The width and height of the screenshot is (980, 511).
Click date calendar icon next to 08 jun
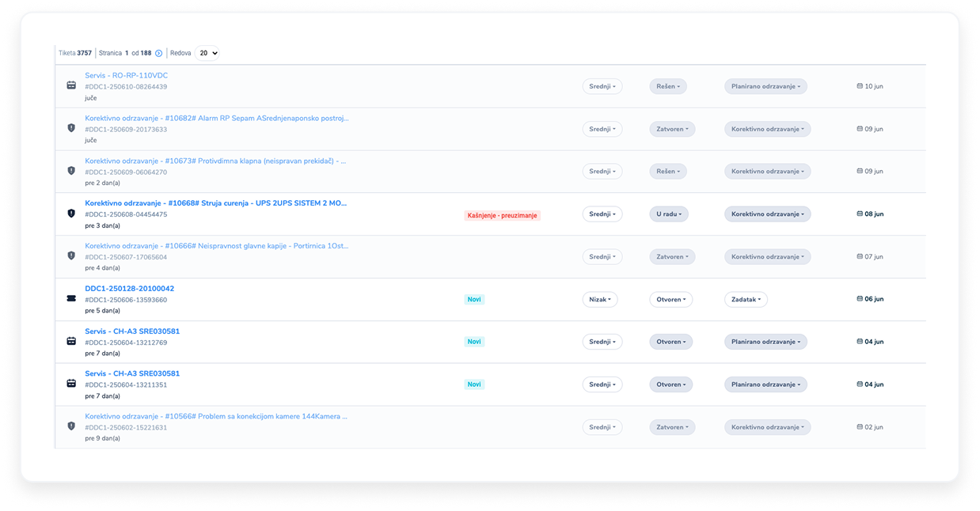tap(860, 214)
